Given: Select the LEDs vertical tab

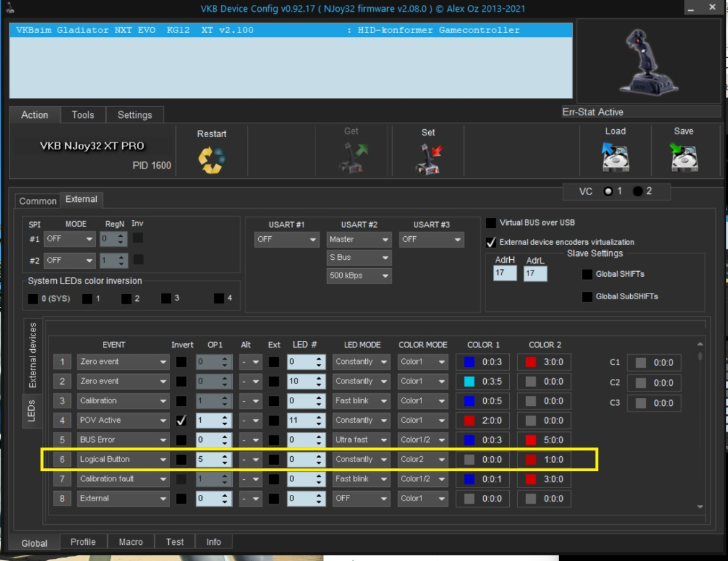Looking at the screenshot, I should coord(32,411).
